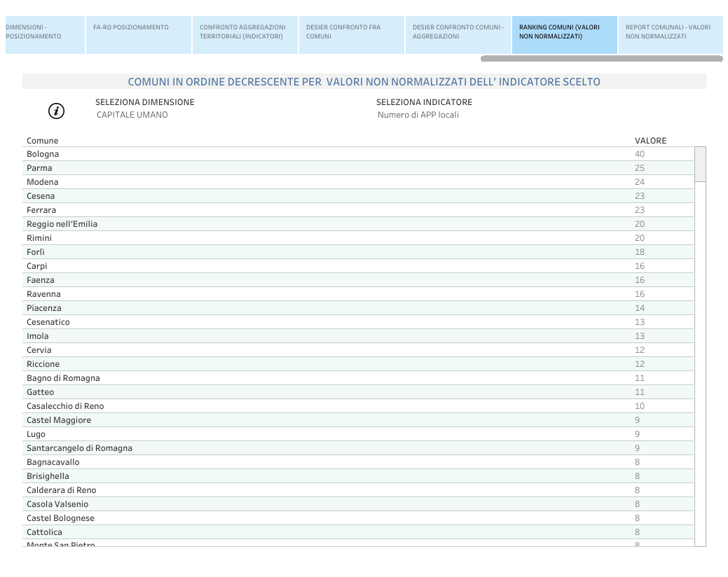Select the Bagno di Romagna row
728x577 pixels.
click(358, 378)
